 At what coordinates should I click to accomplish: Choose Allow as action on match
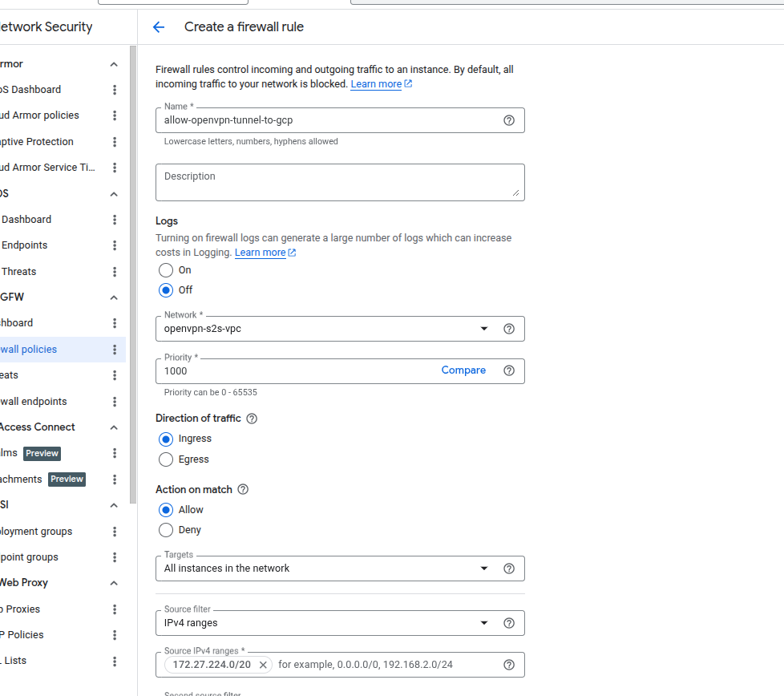pos(166,510)
